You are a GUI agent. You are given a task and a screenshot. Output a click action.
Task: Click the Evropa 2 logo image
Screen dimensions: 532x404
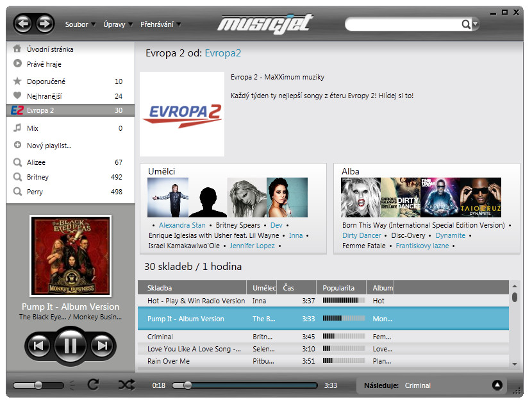(182, 114)
